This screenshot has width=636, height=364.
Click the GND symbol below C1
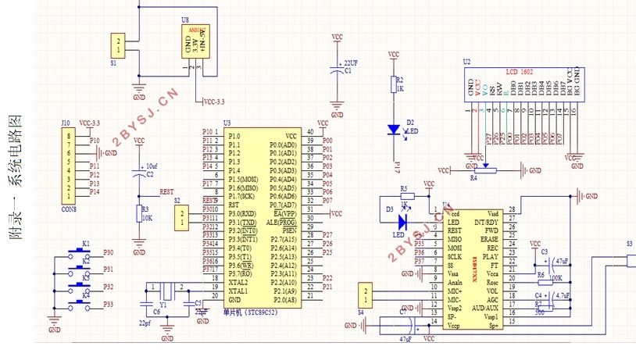(337, 109)
